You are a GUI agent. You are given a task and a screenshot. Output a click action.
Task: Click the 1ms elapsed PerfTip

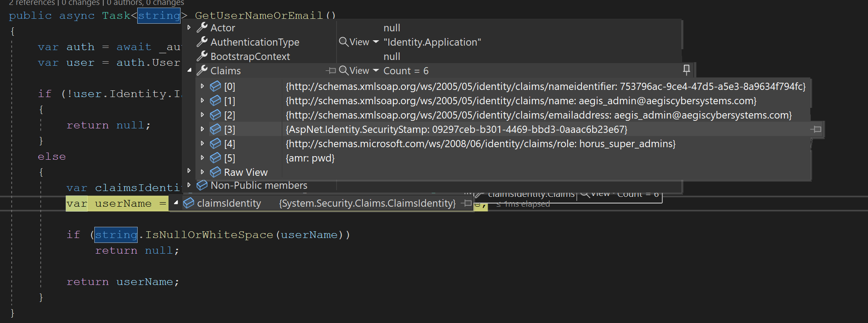click(x=523, y=204)
